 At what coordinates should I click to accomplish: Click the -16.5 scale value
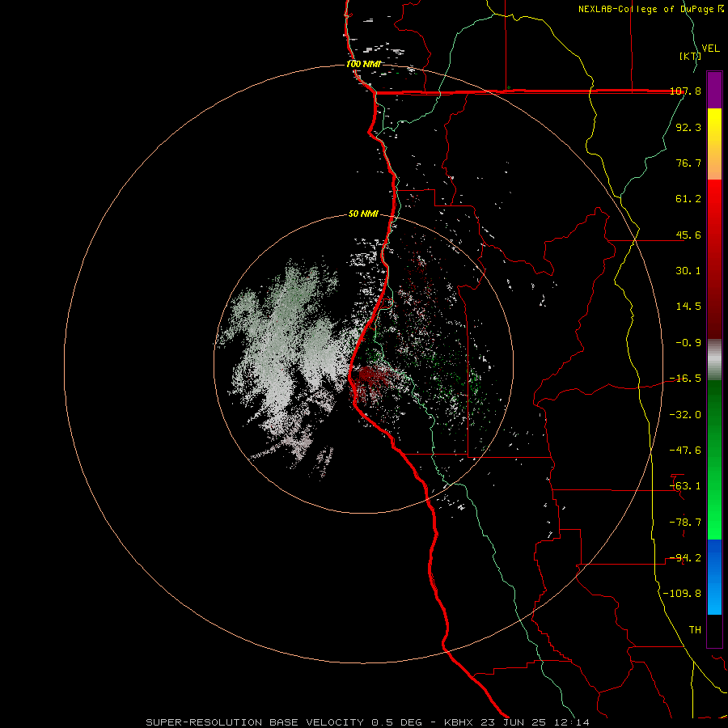(686, 379)
